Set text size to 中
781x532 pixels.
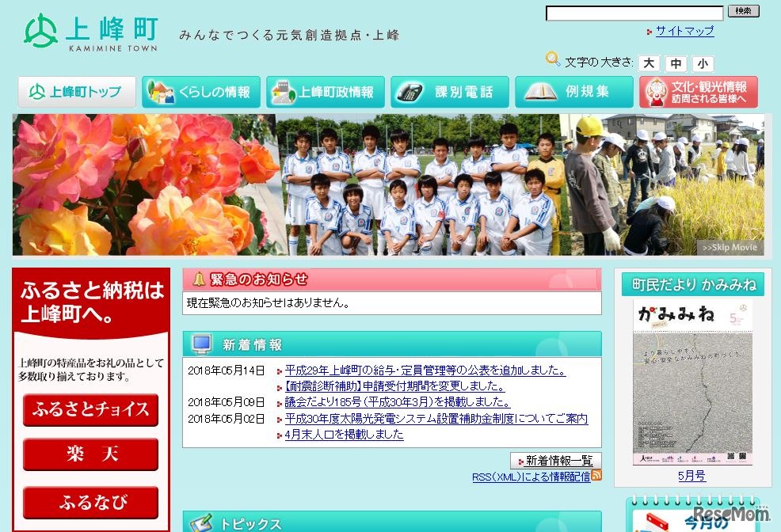coord(676,63)
